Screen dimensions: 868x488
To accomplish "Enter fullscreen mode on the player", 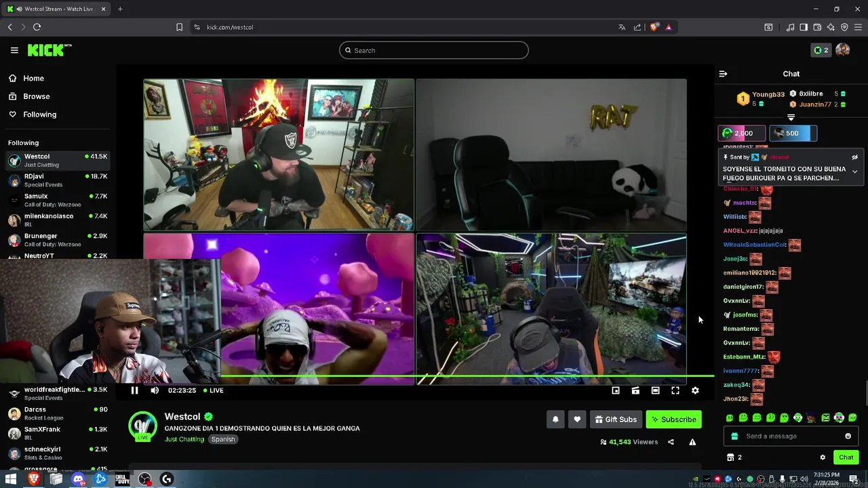I will (675, 390).
